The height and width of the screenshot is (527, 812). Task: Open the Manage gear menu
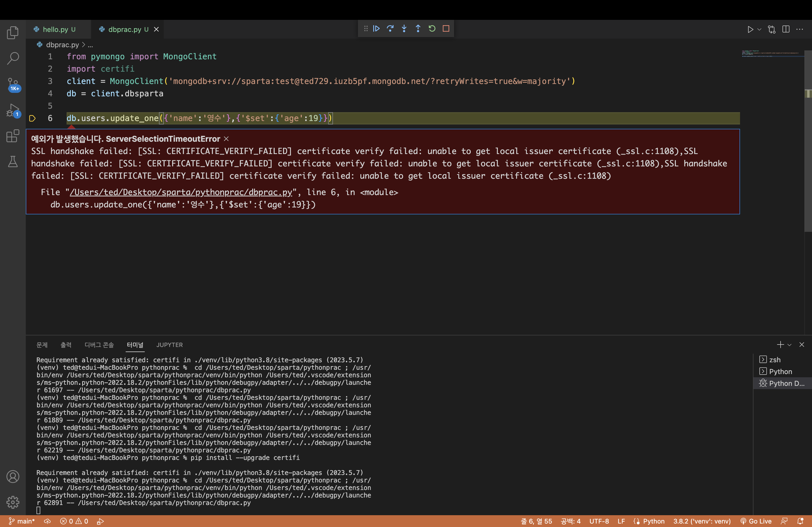13,502
